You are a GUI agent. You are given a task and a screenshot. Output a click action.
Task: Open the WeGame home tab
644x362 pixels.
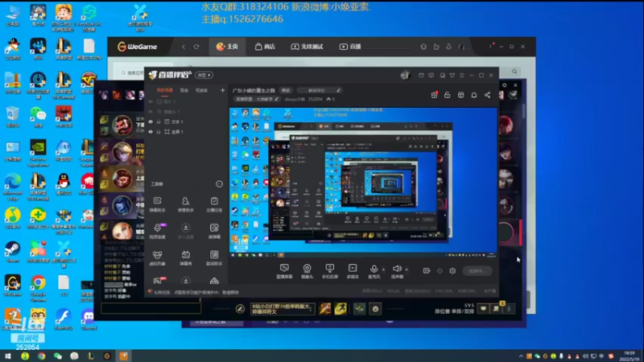(x=227, y=47)
